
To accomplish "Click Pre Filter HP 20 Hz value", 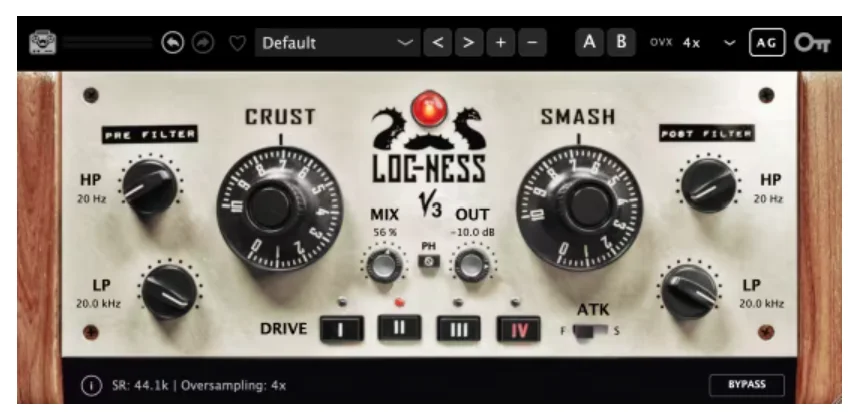I will pos(92,199).
